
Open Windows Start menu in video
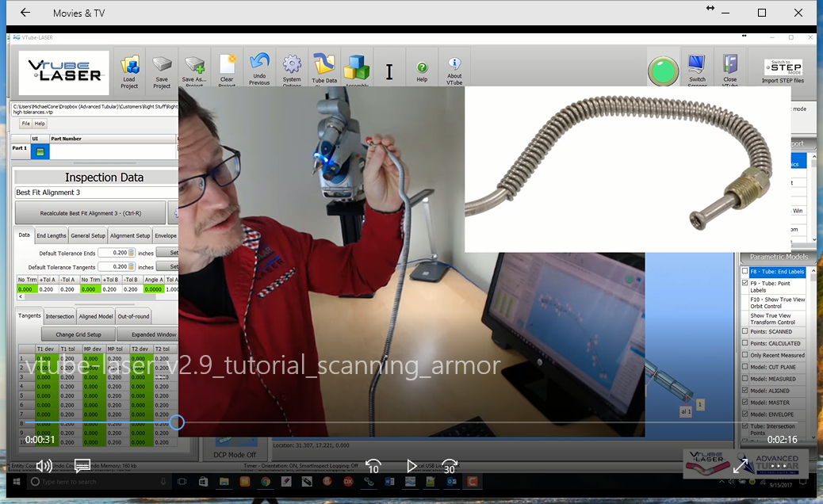(17, 482)
